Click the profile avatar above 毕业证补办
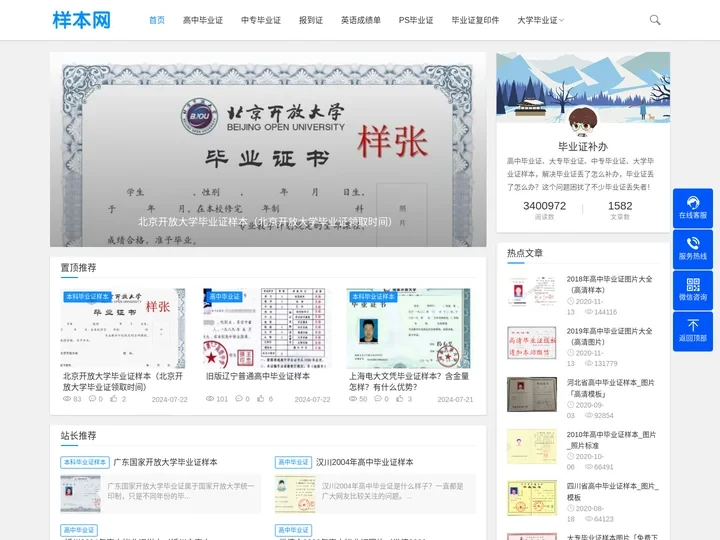Viewport: 720px width, 540px height. tap(583, 122)
